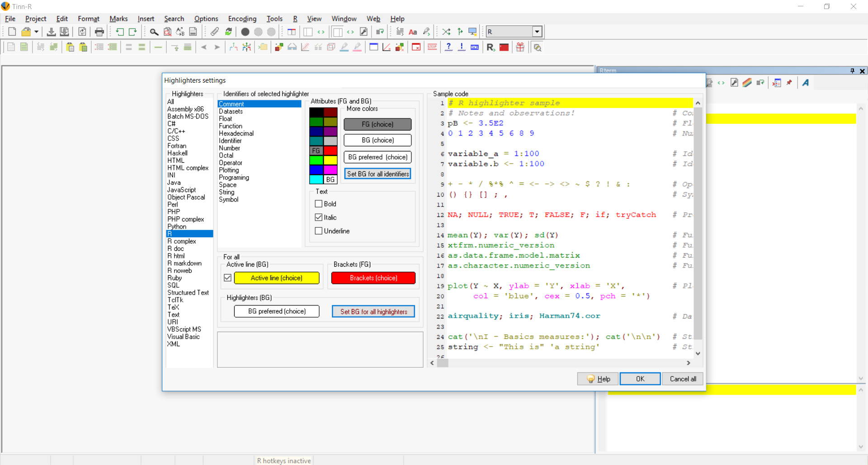The height and width of the screenshot is (465, 868).
Task: Click Set BG for all identifiers button
Action: tap(378, 174)
